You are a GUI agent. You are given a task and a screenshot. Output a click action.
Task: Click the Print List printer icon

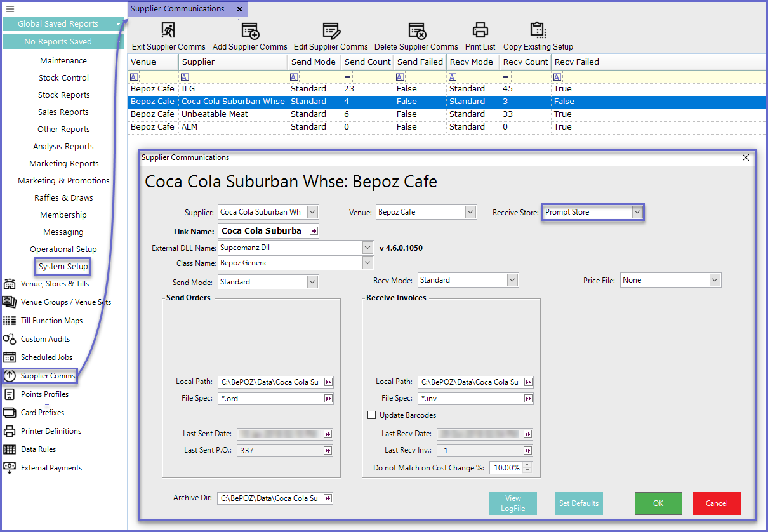point(480,30)
